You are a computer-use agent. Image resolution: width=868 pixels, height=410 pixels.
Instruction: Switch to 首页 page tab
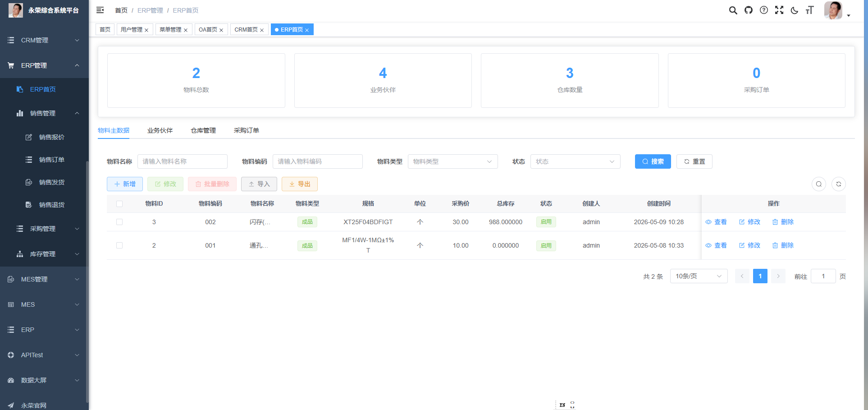(105, 29)
